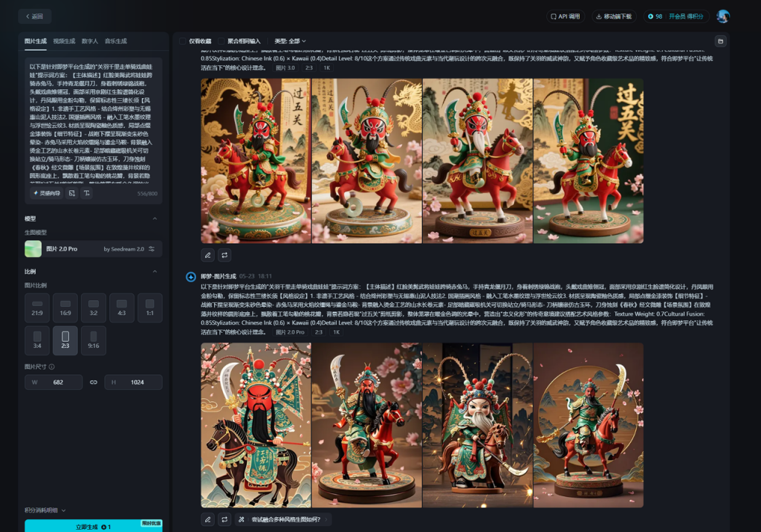Select the 图片 2.0 Pro model thumbnail
The height and width of the screenshot is (532, 761).
pyautogui.click(x=33, y=249)
